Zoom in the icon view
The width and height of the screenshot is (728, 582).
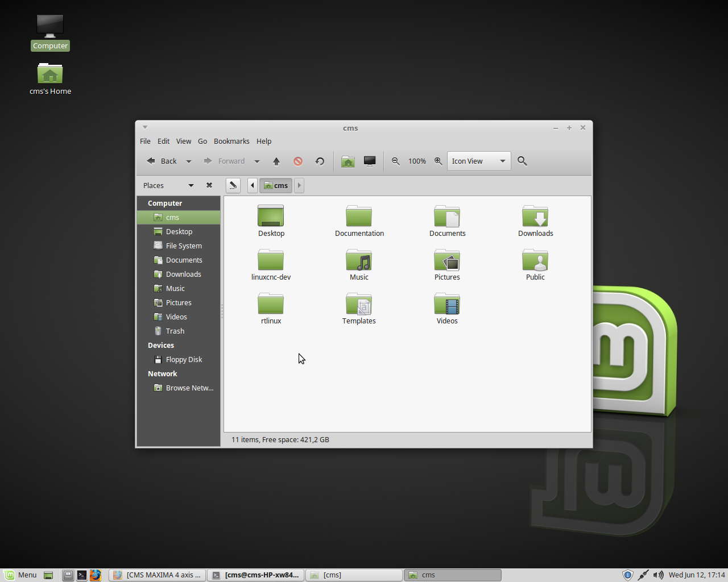coord(439,161)
